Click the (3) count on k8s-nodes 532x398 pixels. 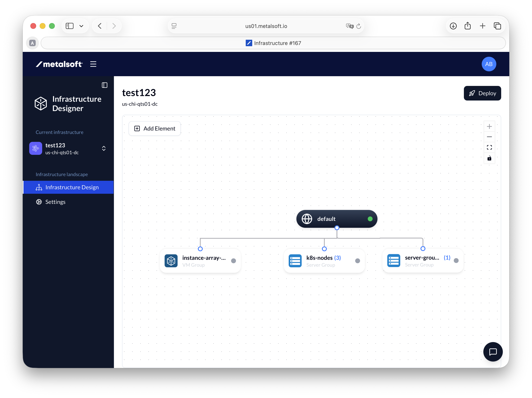[337, 258]
